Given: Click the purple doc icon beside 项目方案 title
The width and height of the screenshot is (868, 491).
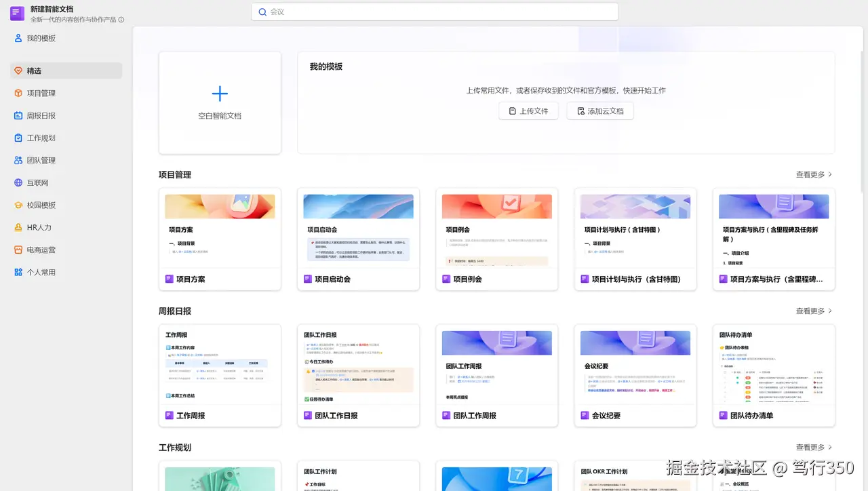Looking at the screenshot, I should coord(170,279).
